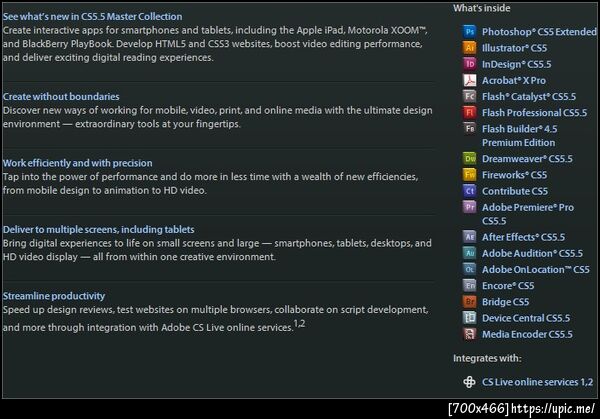The image size is (600, 419).
Task: Open the Flash Catalyst CS5.5 link
Action: click(x=529, y=97)
